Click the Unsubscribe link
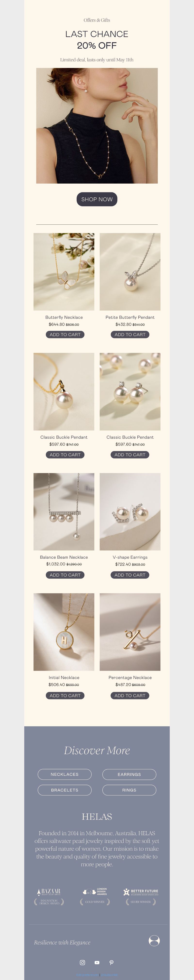 pos(109,975)
